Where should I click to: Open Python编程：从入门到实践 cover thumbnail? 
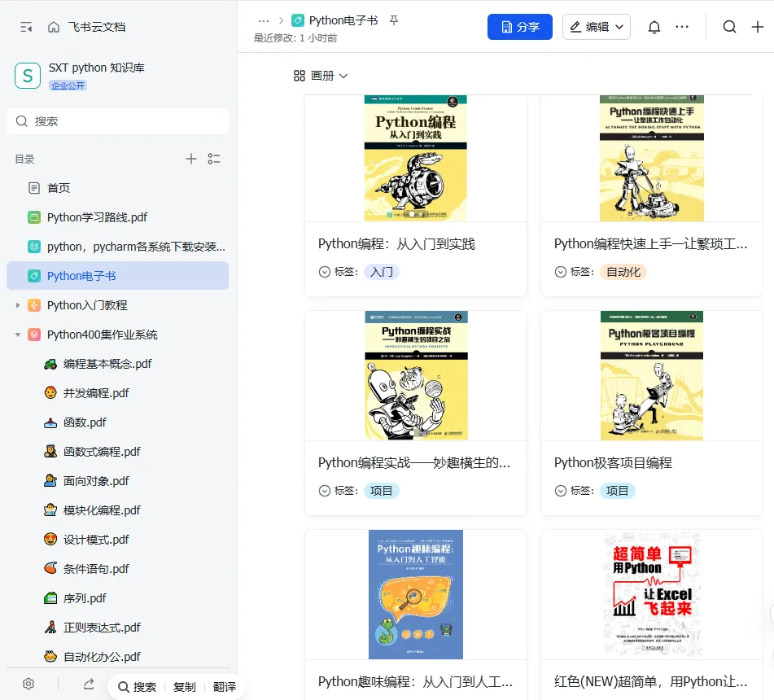(x=416, y=158)
